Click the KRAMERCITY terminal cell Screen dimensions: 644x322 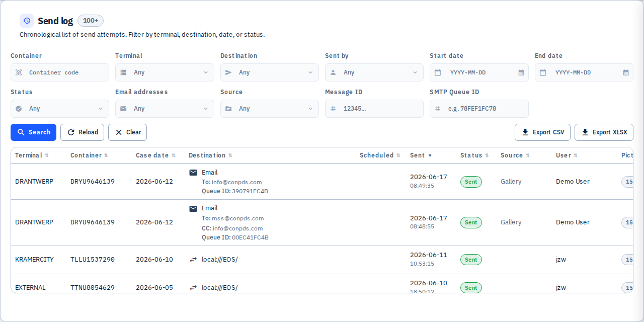[34, 260]
